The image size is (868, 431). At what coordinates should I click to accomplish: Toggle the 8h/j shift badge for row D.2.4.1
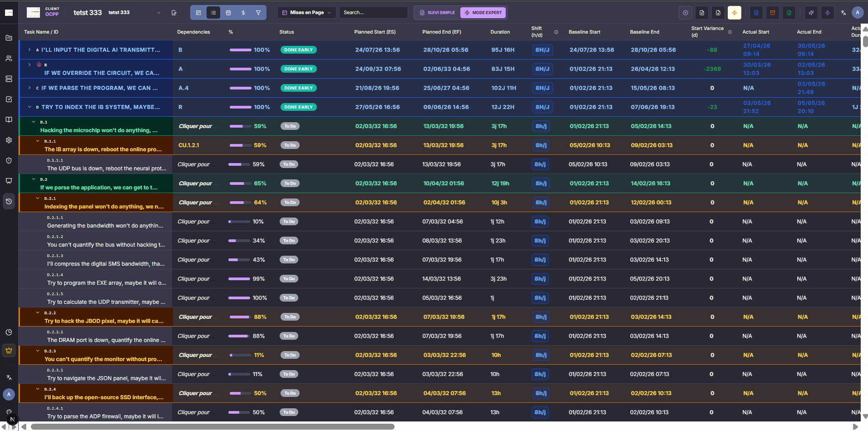[540, 412]
